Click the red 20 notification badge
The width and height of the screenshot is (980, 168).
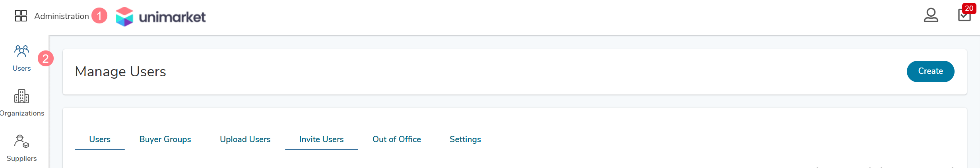(x=969, y=8)
